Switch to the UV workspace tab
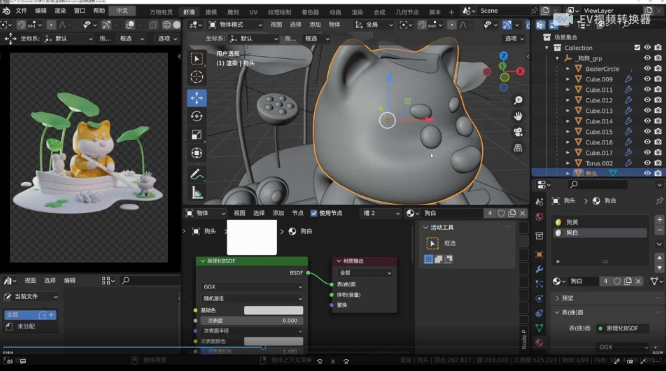 253,12
